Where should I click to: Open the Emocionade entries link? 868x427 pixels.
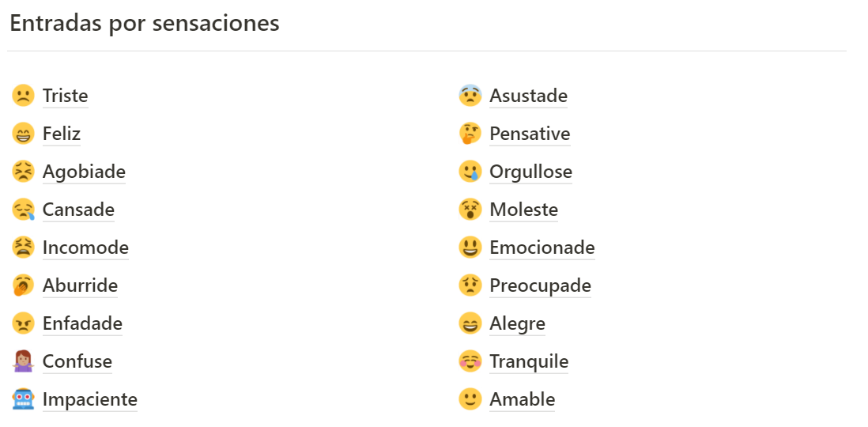coord(542,248)
